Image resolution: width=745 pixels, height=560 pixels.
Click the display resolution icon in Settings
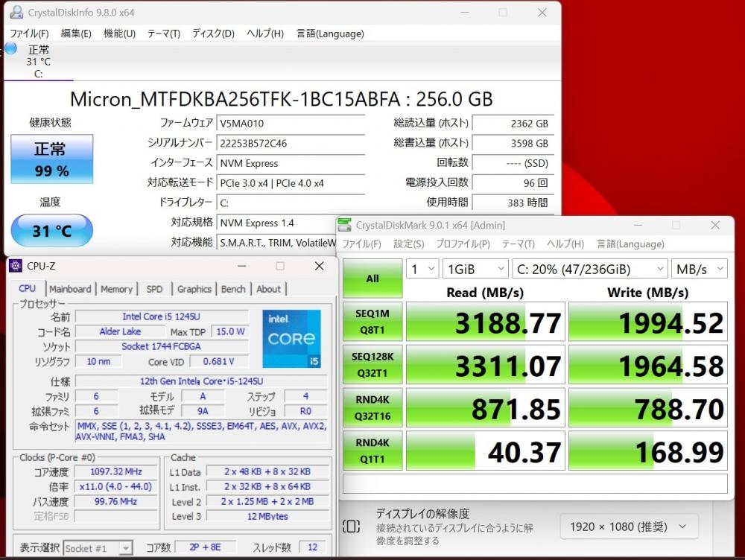click(x=351, y=526)
